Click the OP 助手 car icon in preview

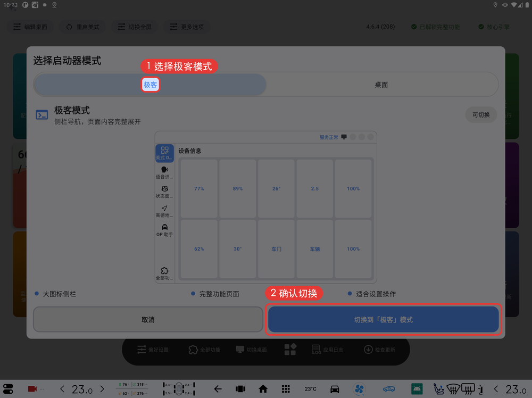[164, 230]
